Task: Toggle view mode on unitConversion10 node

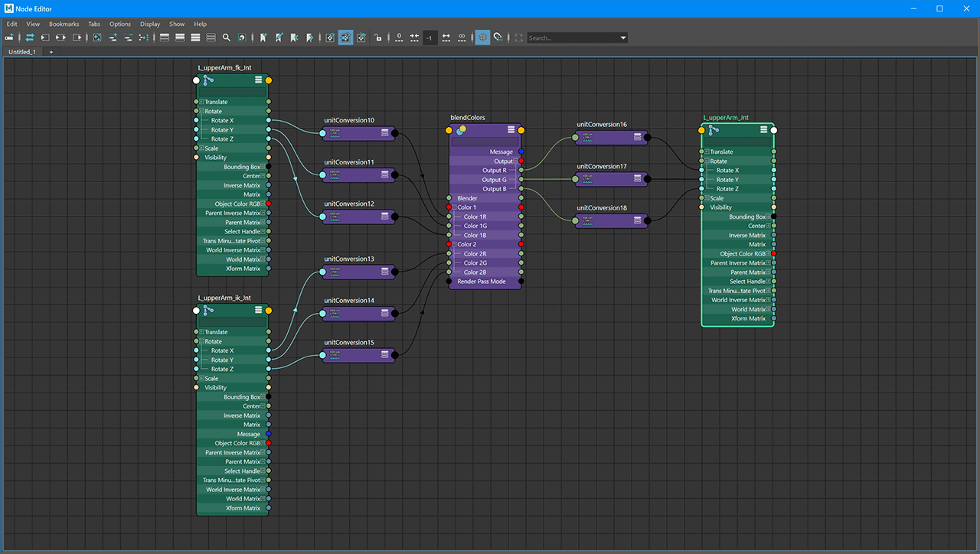Action: coord(385,133)
